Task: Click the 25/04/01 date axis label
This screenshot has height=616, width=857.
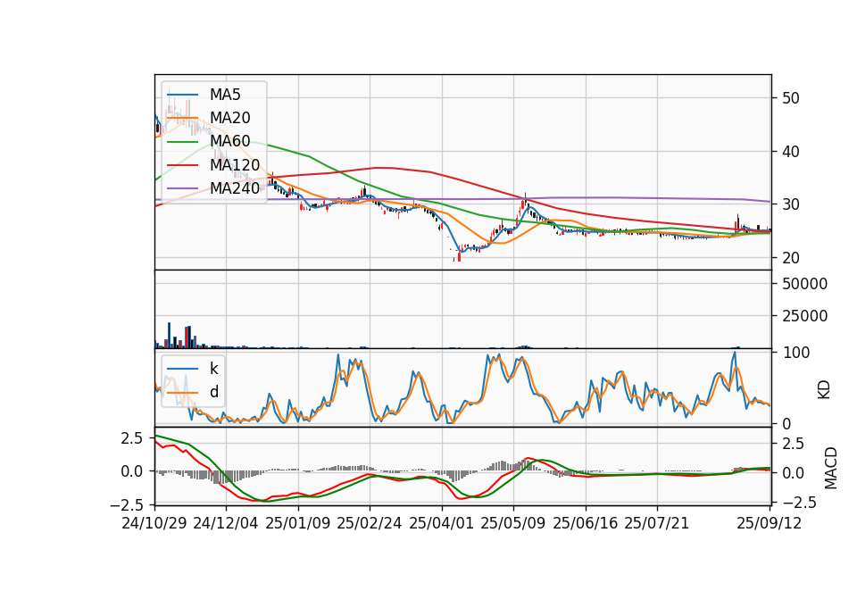Action: click(x=441, y=523)
